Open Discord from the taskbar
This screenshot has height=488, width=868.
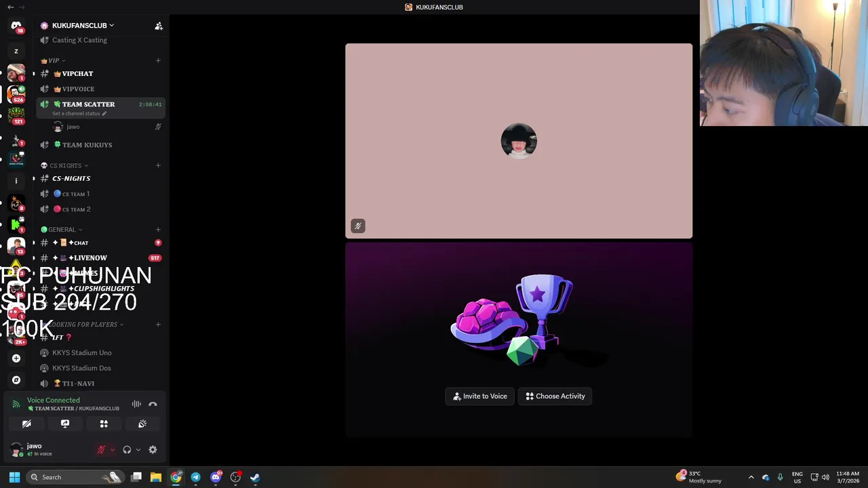click(x=216, y=477)
